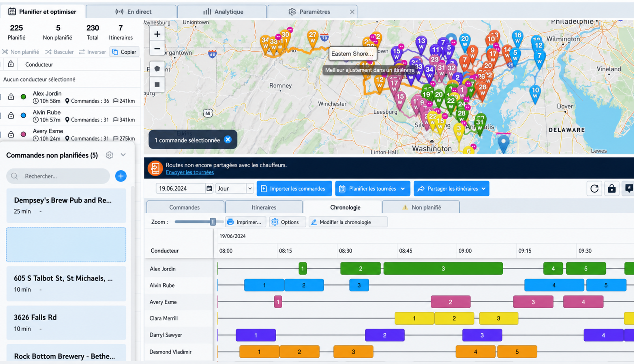Click the Non planifié action button
The image size is (634, 364).
21,52
